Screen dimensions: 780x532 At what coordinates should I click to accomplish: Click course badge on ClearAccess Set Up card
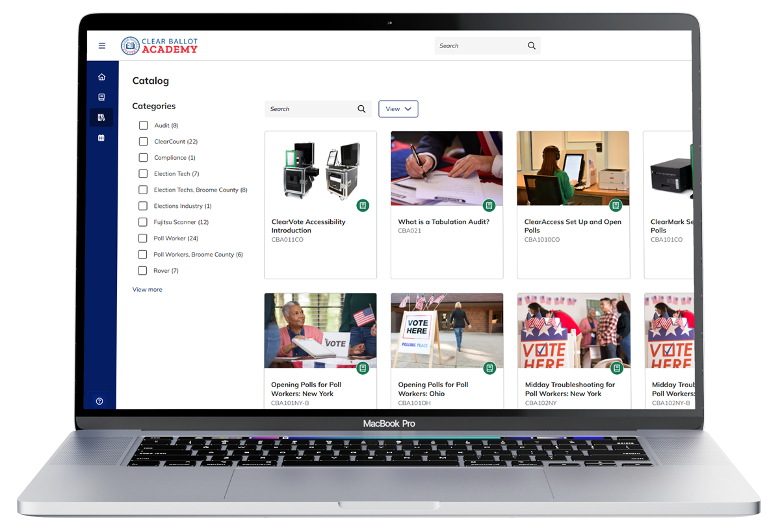(616, 205)
